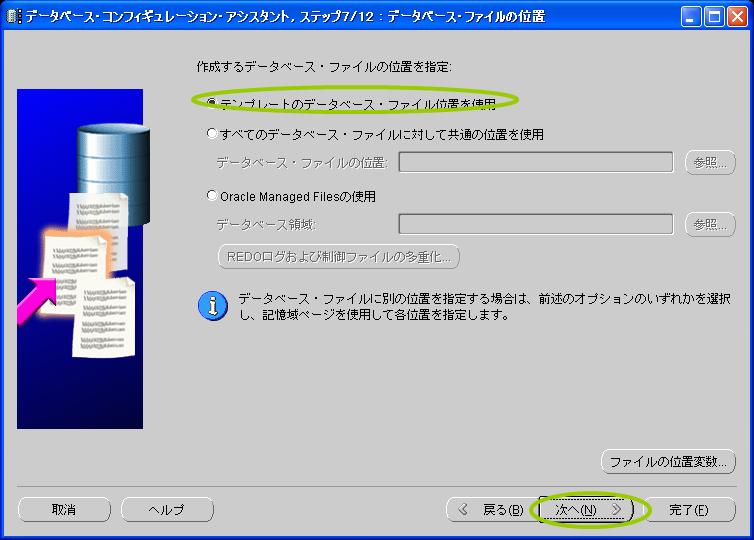Open REDO log and control file multiplexing button
The height and width of the screenshot is (540, 754).
coord(339,257)
